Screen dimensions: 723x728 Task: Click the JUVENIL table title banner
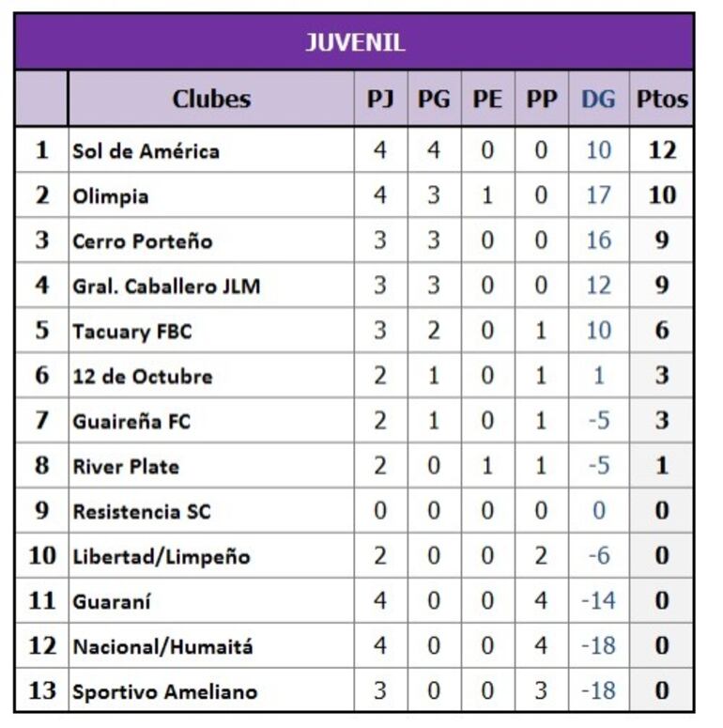(x=354, y=42)
